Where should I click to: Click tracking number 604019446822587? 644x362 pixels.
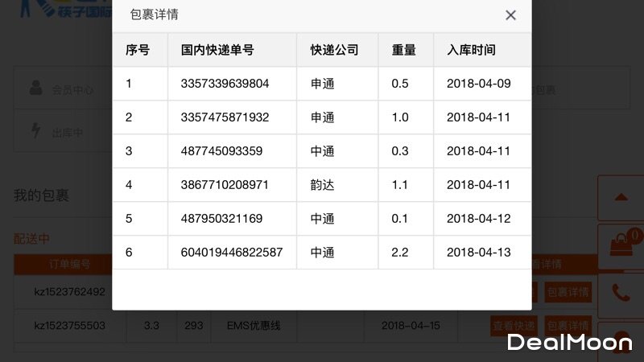pyautogui.click(x=231, y=253)
